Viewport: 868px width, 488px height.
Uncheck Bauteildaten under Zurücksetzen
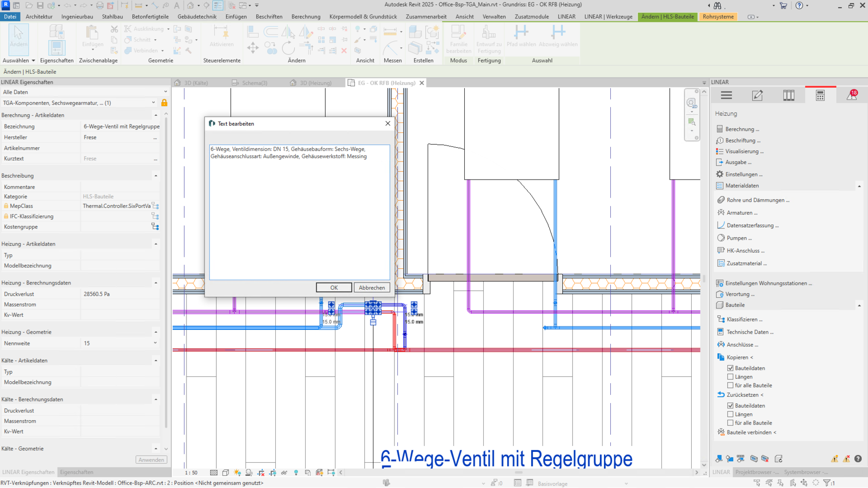730,406
